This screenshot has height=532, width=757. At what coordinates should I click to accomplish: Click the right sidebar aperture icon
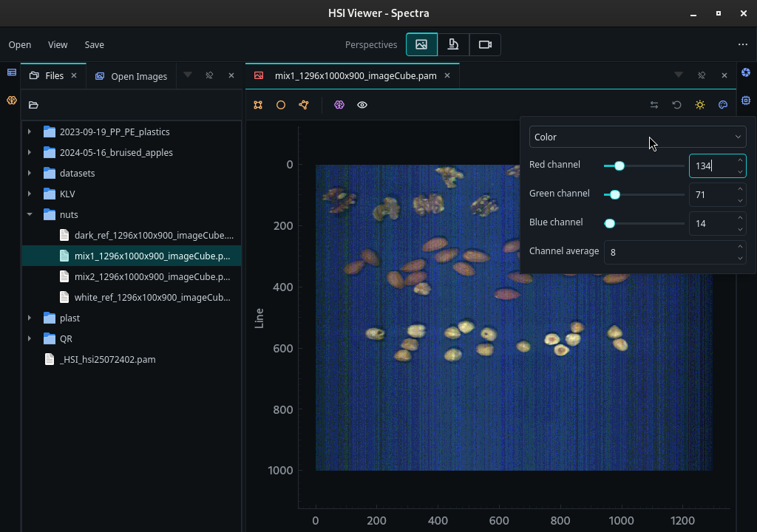point(746,72)
